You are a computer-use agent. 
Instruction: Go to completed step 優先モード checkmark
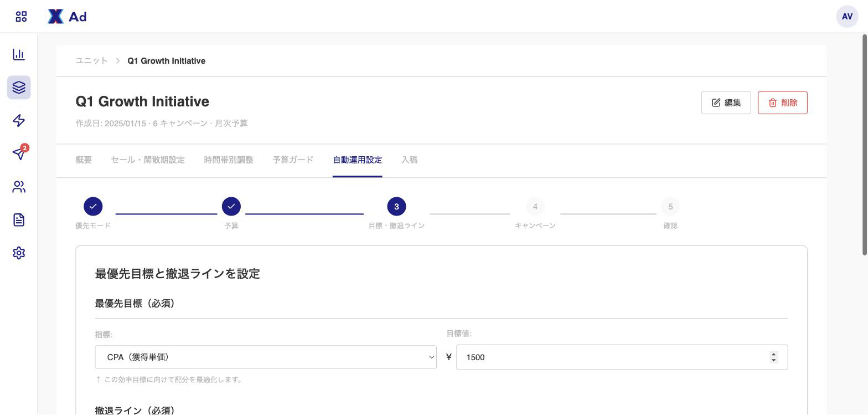pyautogui.click(x=93, y=207)
